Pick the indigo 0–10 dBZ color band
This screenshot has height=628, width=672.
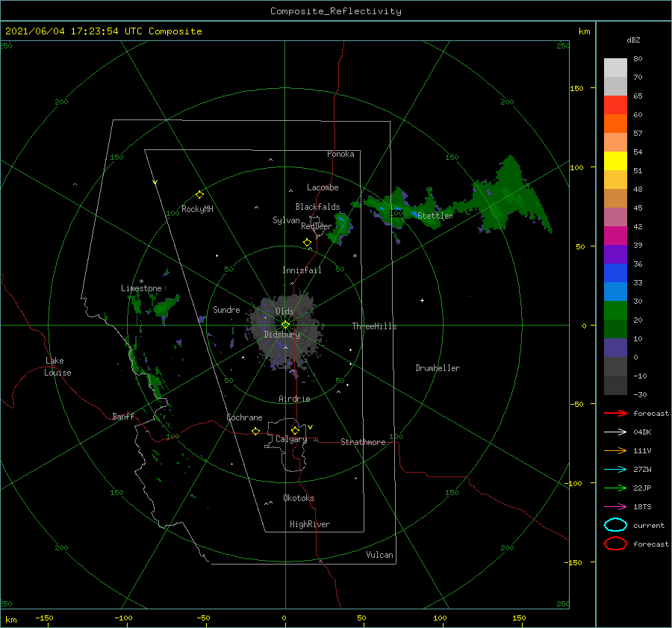[x=615, y=348]
